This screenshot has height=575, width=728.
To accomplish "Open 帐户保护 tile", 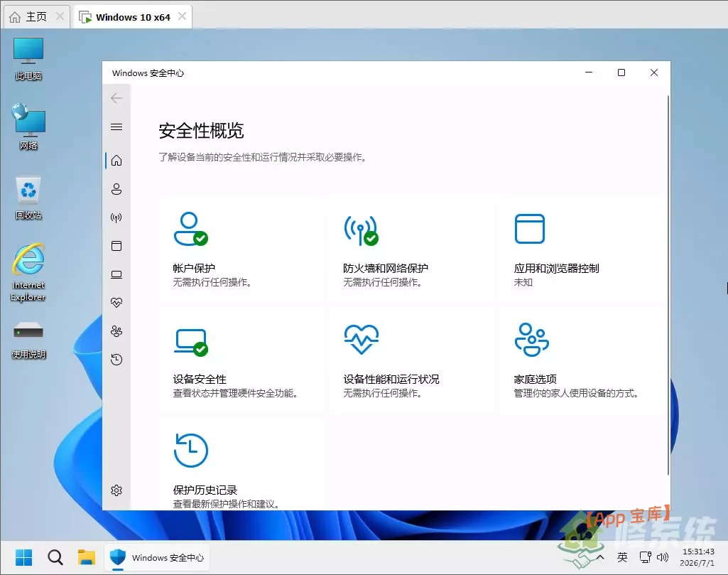I will [x=241, y=250].
